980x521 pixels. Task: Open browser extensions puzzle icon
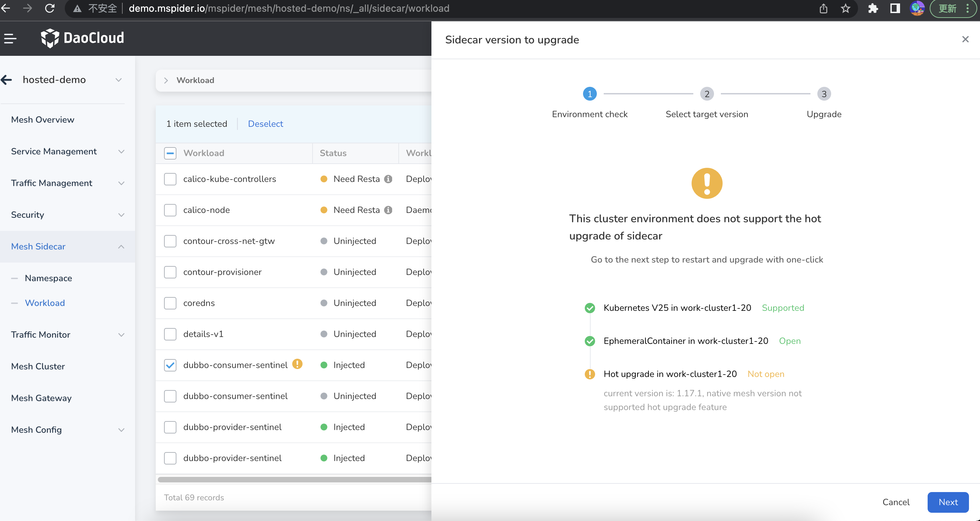click(873, 8)
